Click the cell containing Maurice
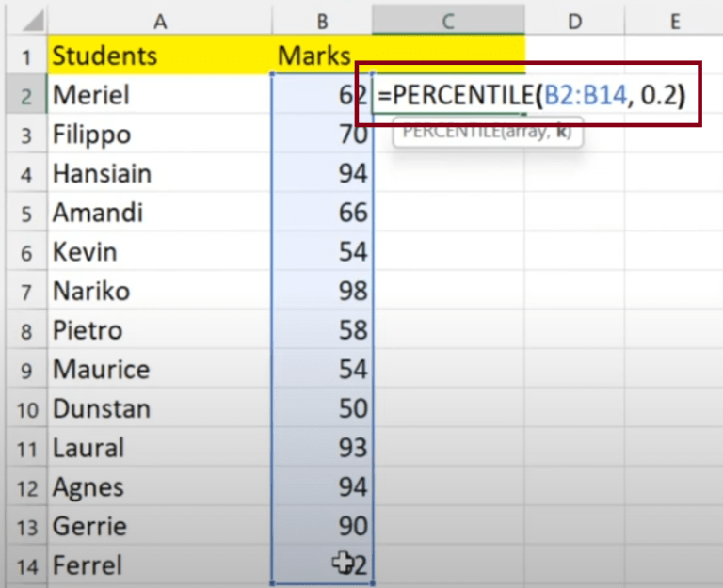 [x=159, y=369]
